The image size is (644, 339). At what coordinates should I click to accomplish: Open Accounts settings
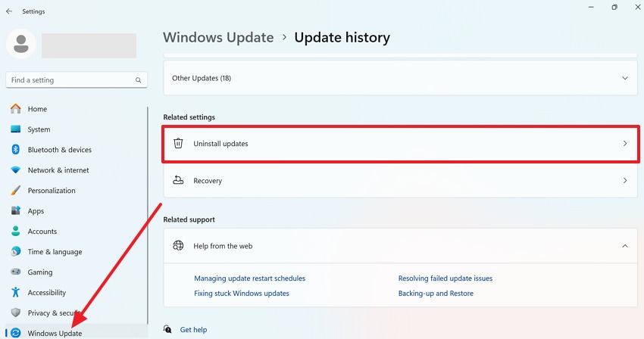click(x=42, y=231)
